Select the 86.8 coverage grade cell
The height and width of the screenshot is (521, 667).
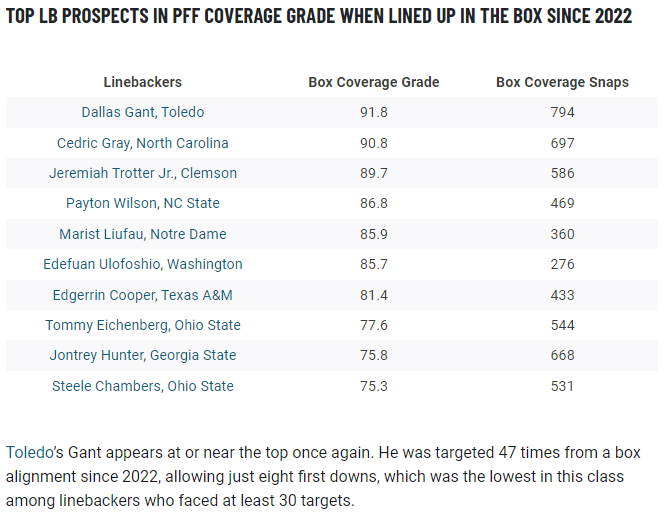point(373,203)
